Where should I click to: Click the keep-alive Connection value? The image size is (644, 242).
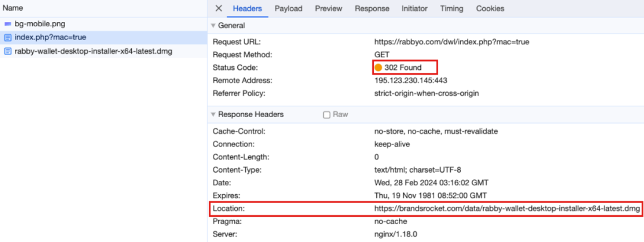pos(392,145)
